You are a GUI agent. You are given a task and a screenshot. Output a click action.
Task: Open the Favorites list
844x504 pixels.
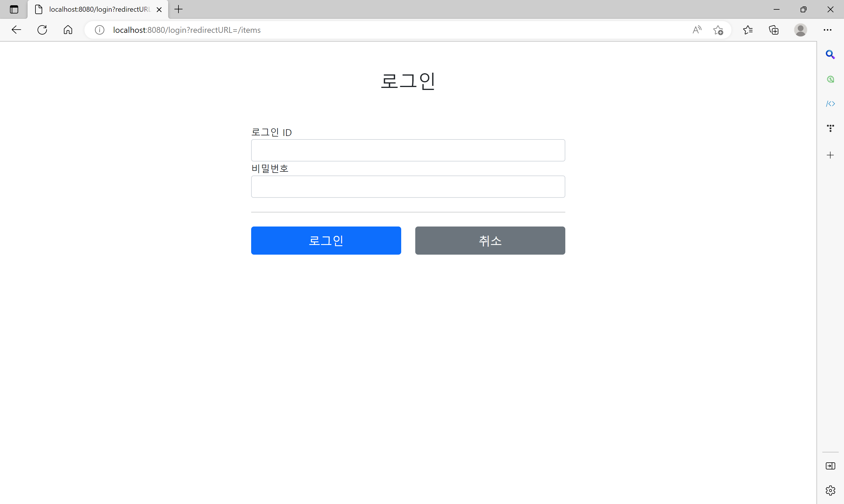[x=748, y=30]
